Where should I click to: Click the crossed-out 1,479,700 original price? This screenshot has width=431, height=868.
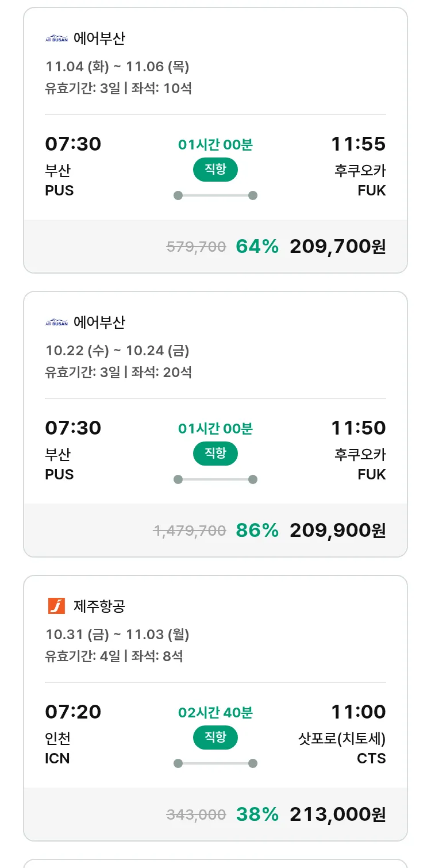[x=190, y=531]
